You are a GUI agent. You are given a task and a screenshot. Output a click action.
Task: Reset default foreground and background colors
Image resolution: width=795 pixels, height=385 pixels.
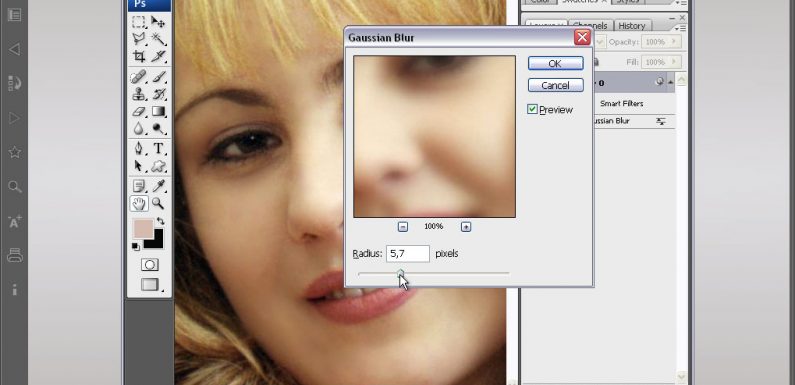point(135,247)
